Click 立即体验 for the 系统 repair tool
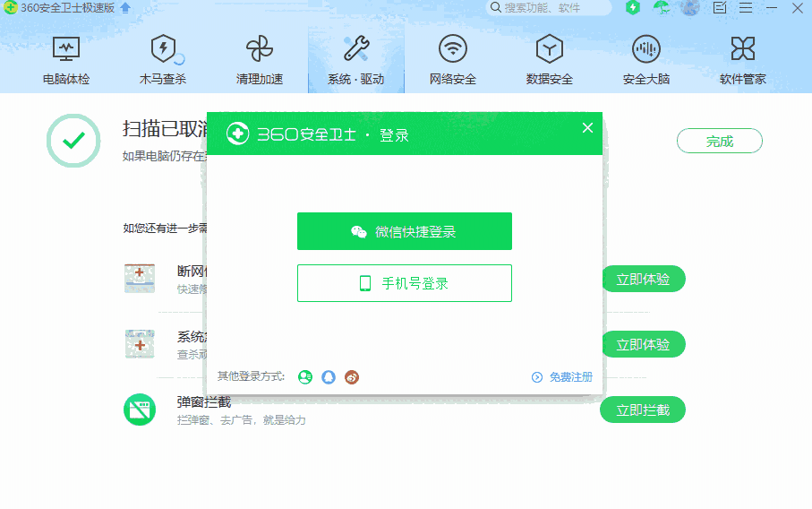Screen dimensions: 812x509 (643, 344)
